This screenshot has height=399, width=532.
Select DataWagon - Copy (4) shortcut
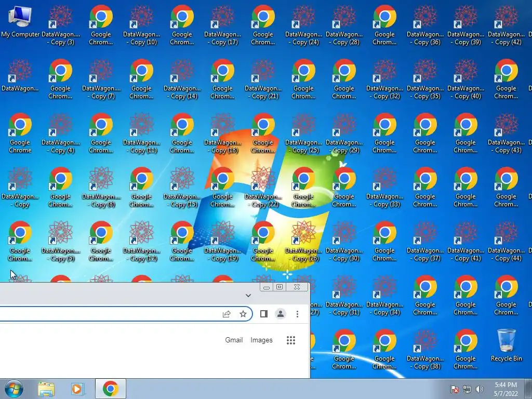point(60,134)
